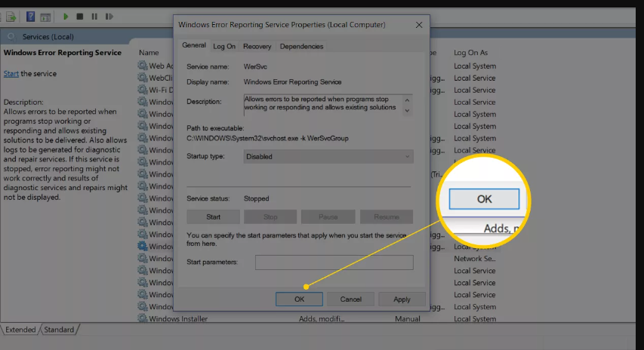This screenshot has height=350, width=644.
Task: Click the Log On As column header
Action: pos(470,53)
